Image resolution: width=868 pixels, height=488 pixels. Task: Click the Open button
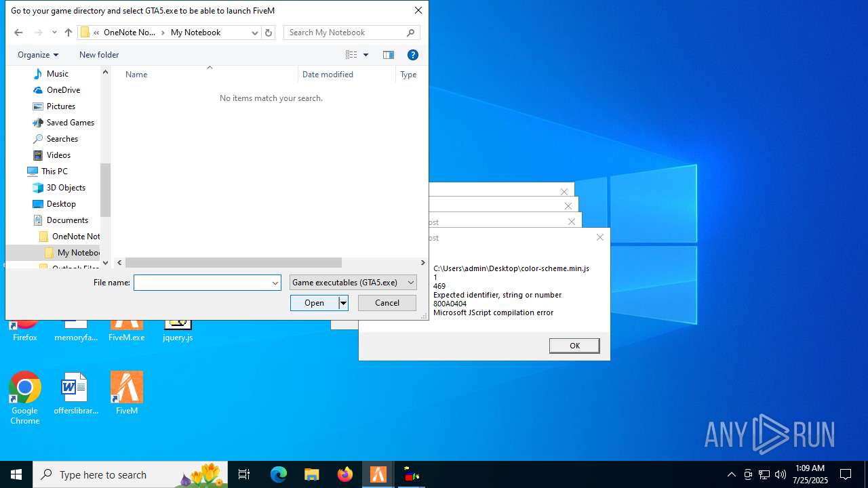315,303
